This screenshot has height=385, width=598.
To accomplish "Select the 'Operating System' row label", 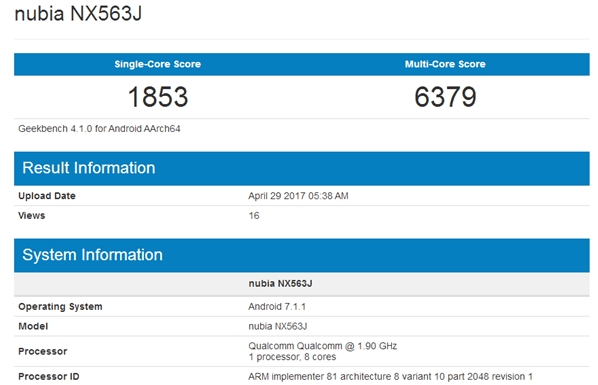I will [x=60, y=306].
